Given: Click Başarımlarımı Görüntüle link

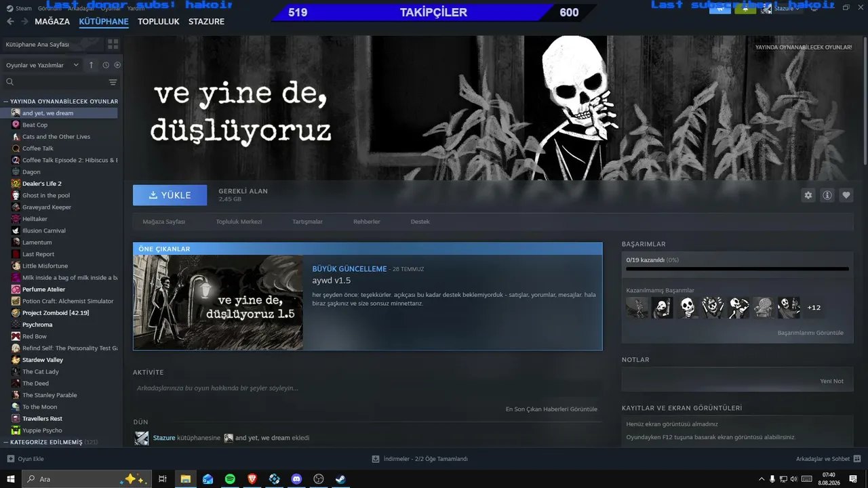Looking at the screenshot, I should (x=810, y=333).
